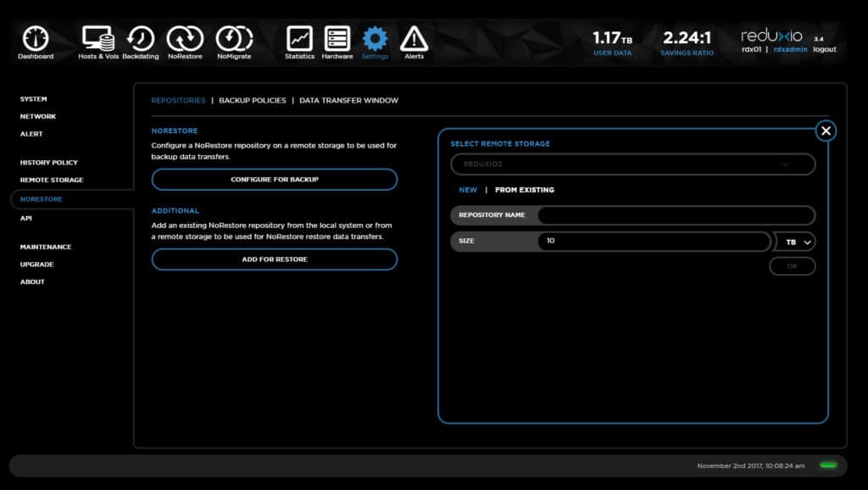Select the New repository option
This screenshot has height=490, width=868.
click(468, 190)
